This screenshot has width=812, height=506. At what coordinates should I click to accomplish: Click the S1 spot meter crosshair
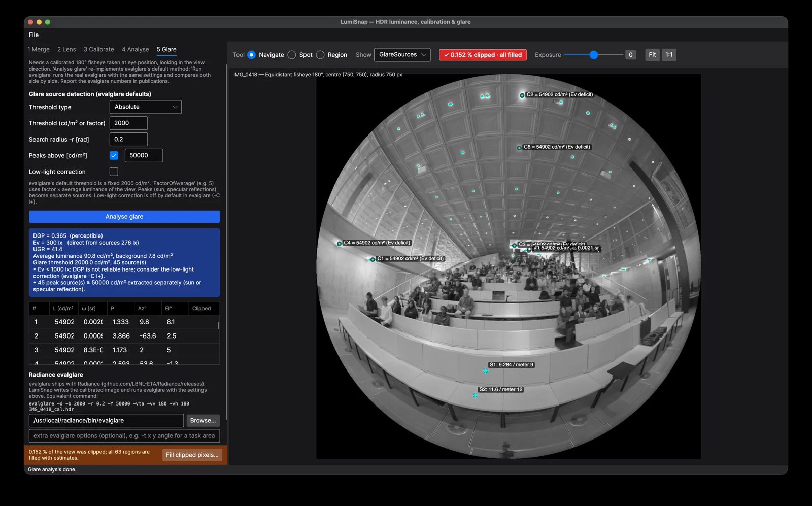pos(485,370)
